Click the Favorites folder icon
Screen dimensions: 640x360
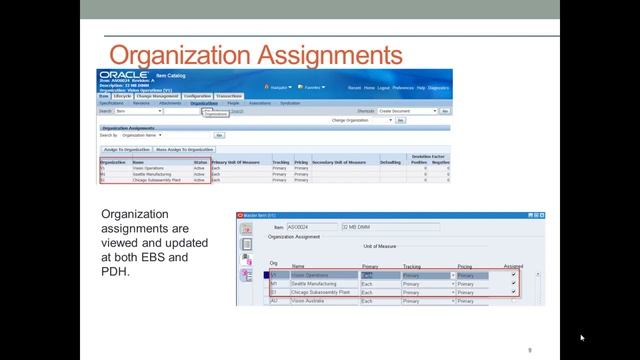click(300, 87)
